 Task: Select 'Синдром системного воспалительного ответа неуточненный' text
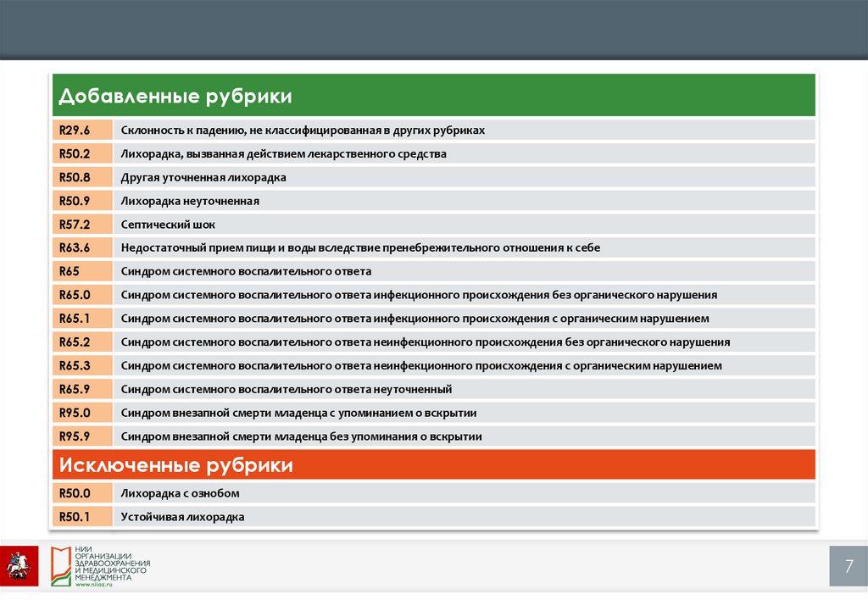click(287, 390)
